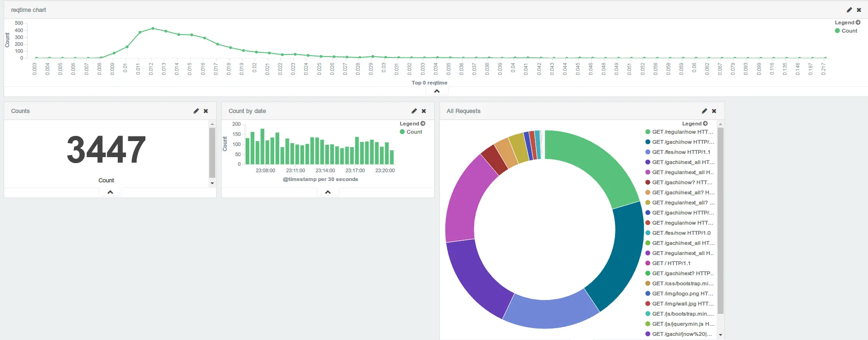Screen dimensions: 868x340
Task: Click the 3447 count metric value
Action: click(106, 150)
